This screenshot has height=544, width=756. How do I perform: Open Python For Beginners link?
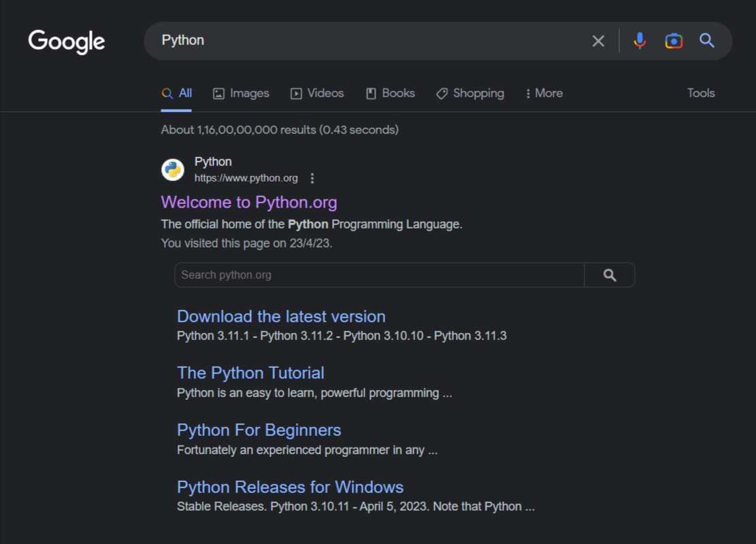[x=259, y=430]
